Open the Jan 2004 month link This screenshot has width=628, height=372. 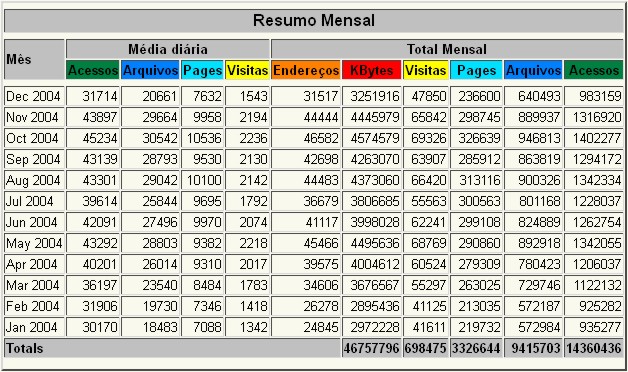(32, 328)
